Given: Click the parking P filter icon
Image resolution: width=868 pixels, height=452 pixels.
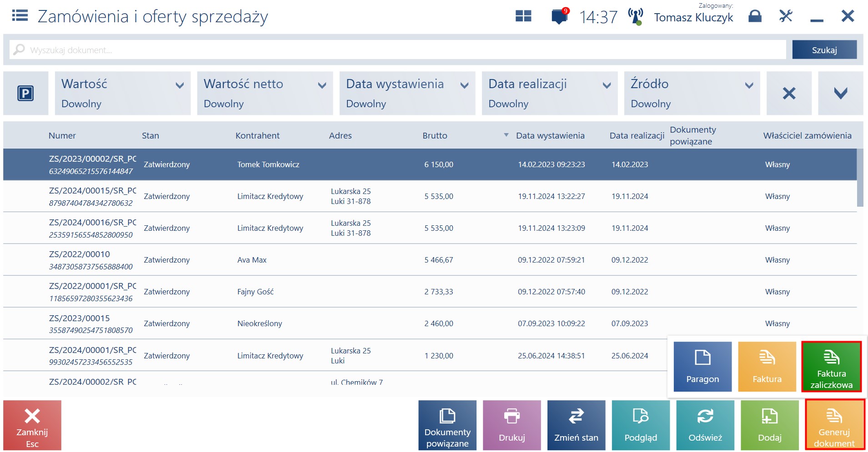Looking at the screenshot, I should point(25,94).
